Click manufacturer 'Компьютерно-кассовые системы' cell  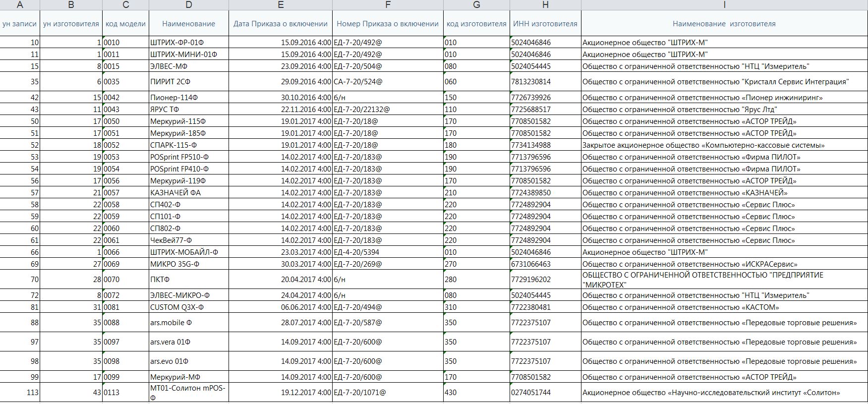coord(724,145)
